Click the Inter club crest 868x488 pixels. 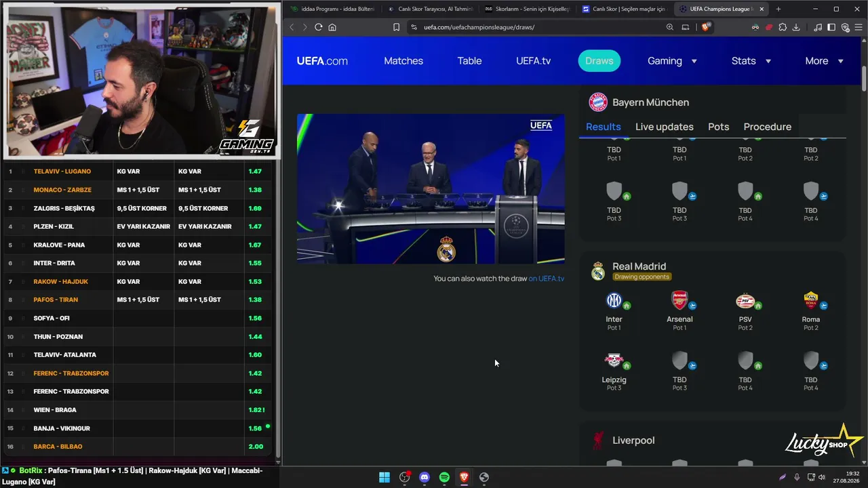point(614,301)
